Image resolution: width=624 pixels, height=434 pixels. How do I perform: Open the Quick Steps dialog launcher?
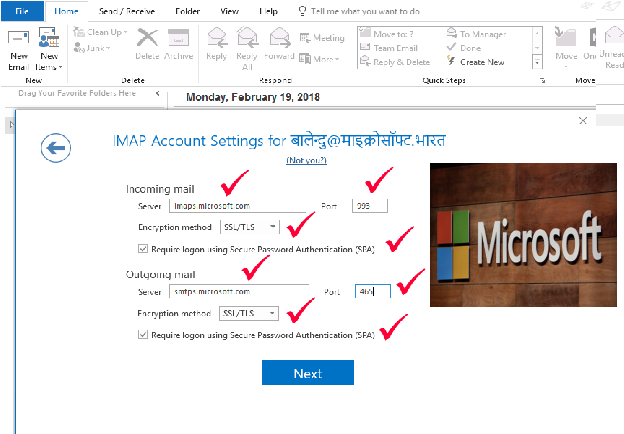pos(542,80)
